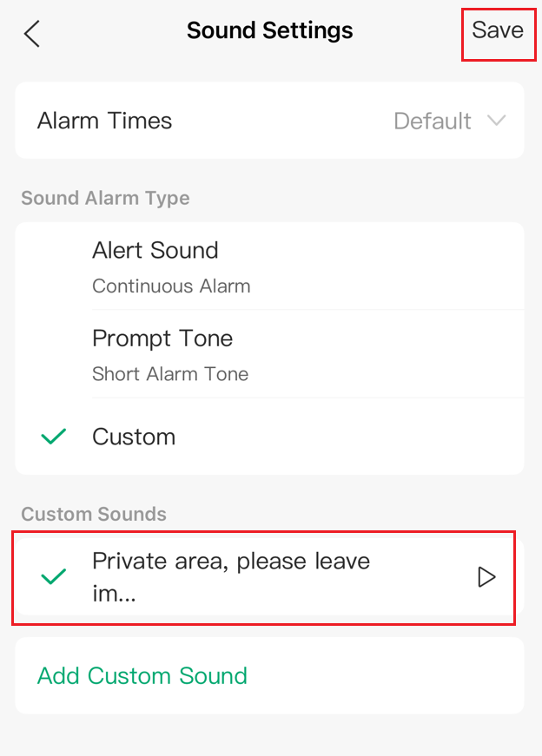Click the 'Custom Sounds' section header
The height and width of the screenshot is (756, 542).
tap(94, 514)
